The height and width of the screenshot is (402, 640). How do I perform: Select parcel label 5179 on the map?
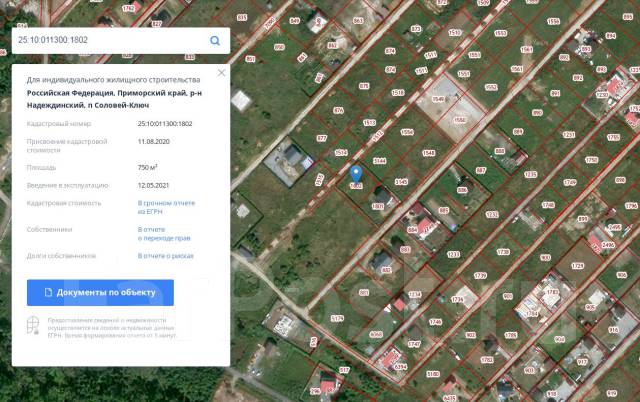(x=337, y=318)
